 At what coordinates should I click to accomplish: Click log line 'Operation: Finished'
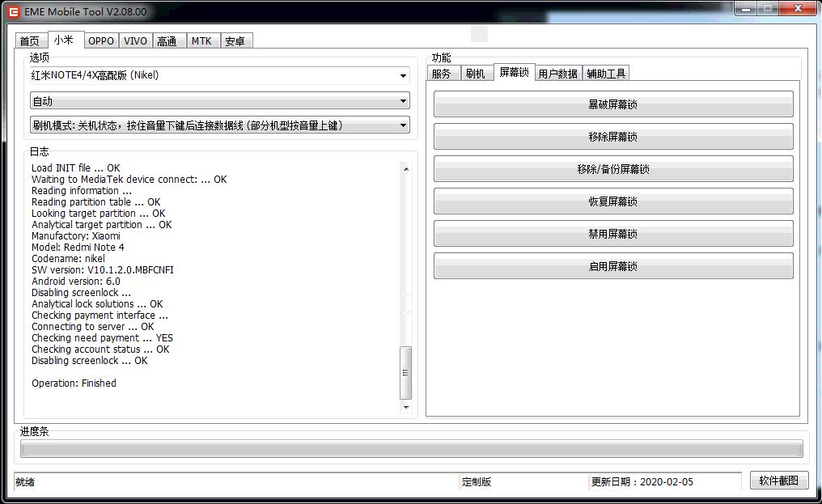pyautogui.click(x=74, y=383)
